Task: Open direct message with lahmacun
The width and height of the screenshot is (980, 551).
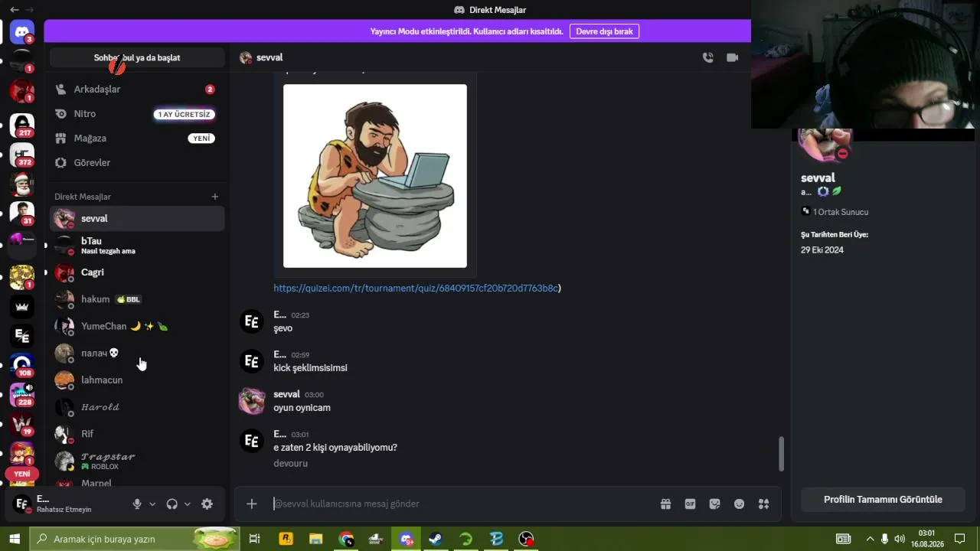Action: [x=137, y=380]
